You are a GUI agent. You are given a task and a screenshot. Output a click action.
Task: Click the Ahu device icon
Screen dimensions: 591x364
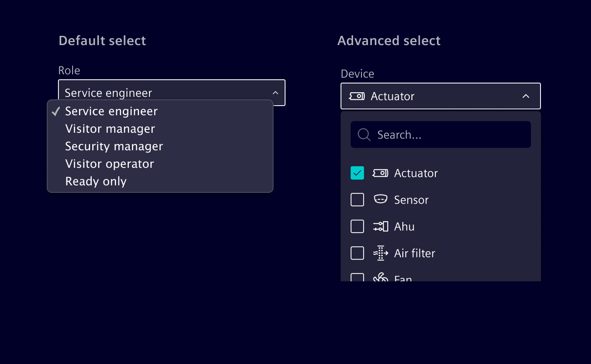[x=380, y=226]
